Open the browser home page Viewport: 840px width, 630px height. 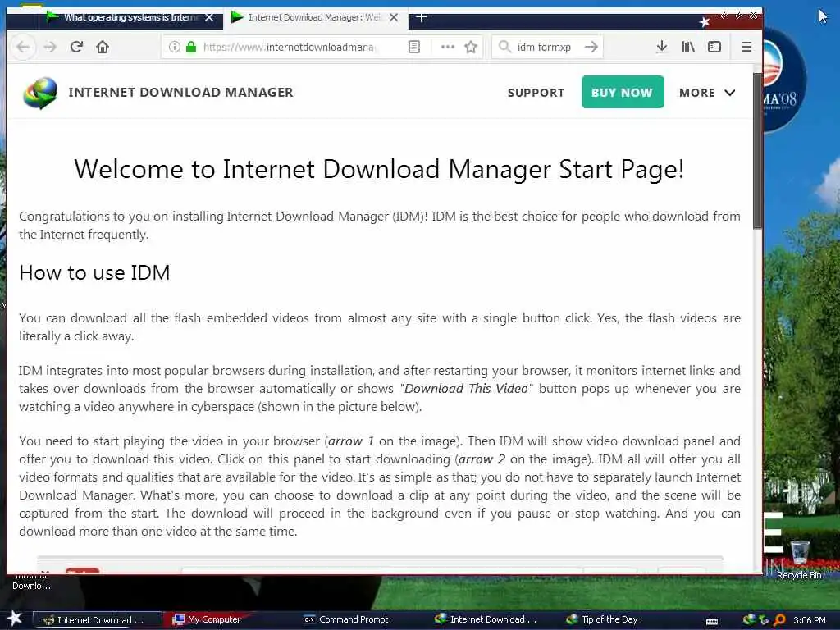[103, 47]
